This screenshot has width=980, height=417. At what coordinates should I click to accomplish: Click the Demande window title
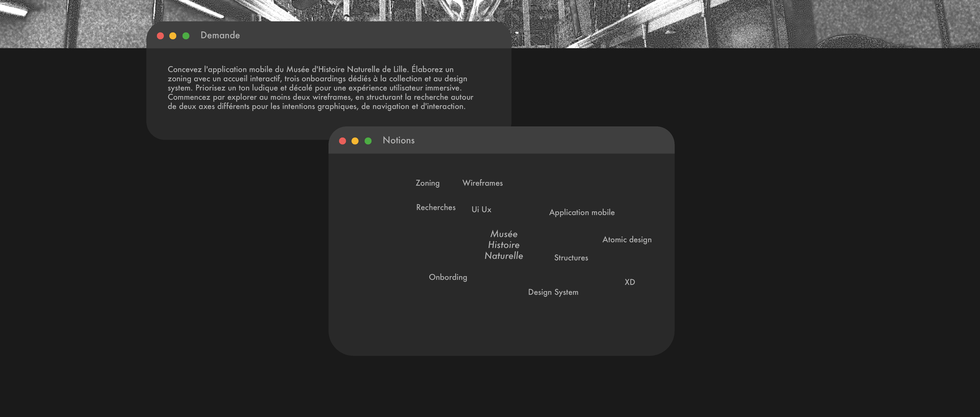[220, 35]
